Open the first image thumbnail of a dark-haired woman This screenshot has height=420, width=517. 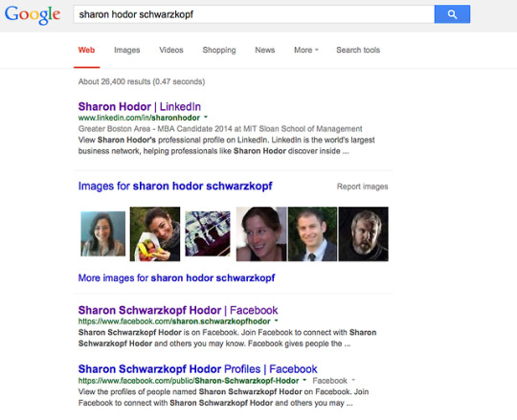pyautogui.click(x=102, y=233)
